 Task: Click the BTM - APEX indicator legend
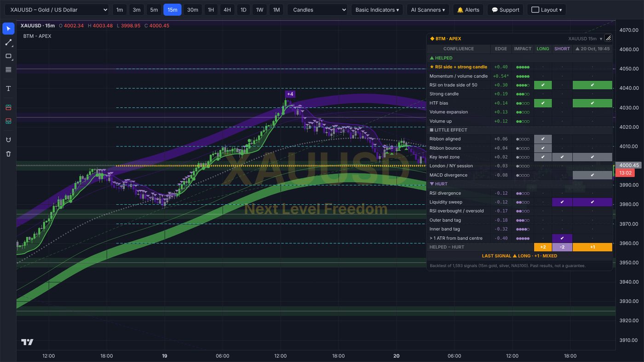coord(37,36)
